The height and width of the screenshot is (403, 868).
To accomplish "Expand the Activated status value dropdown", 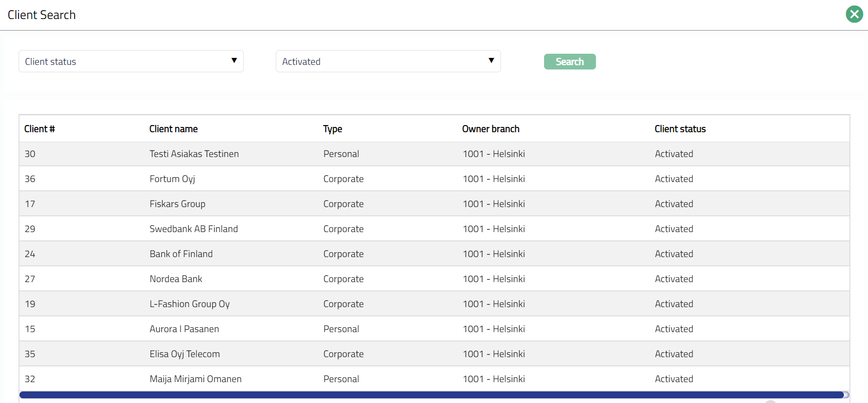I will pos(388,61).
